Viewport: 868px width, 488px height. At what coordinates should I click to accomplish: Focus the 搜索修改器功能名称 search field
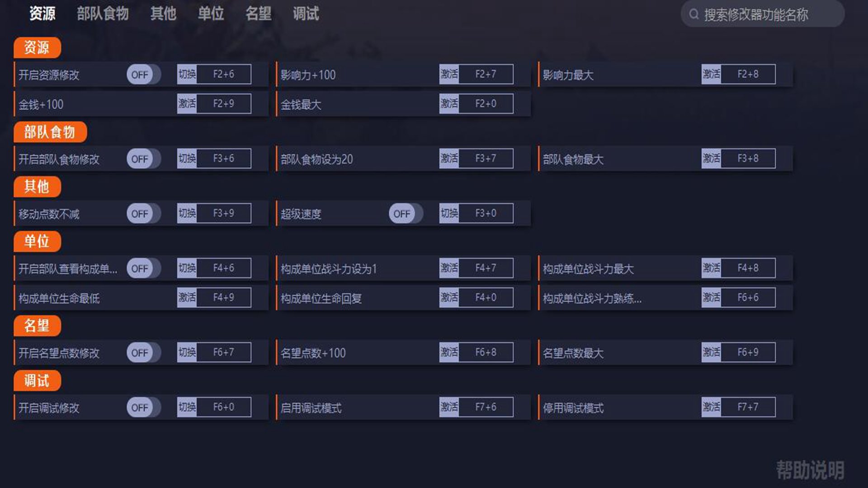click(769, 15)
